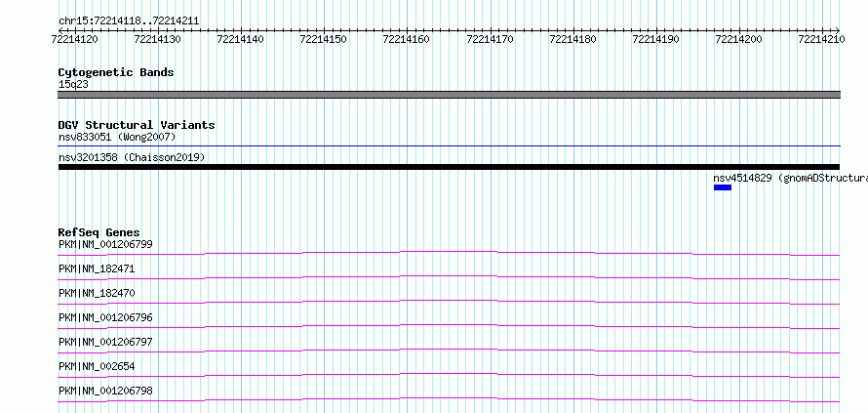
Task: Click the magenta line of PKM|NM_001206799
Action: click(449, 253)
